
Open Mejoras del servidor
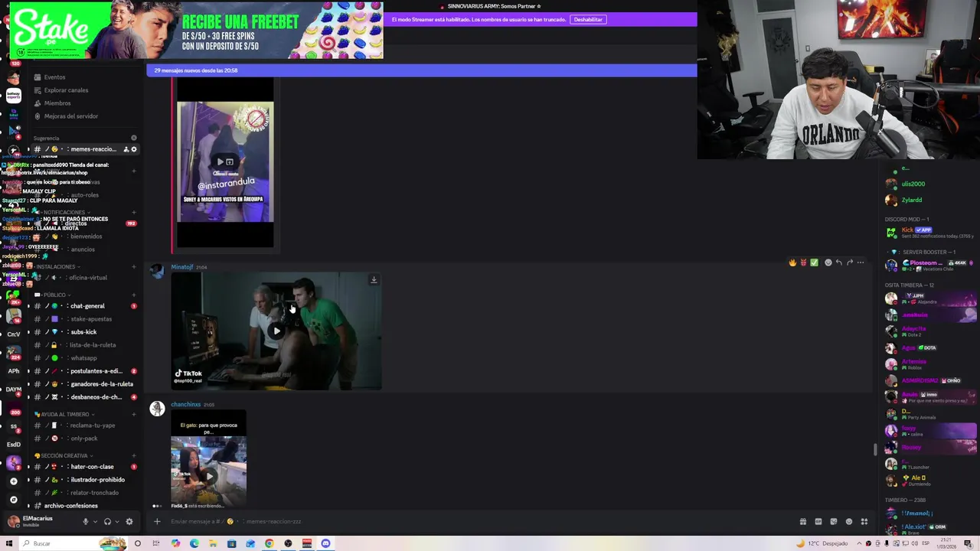pos(71,116)
